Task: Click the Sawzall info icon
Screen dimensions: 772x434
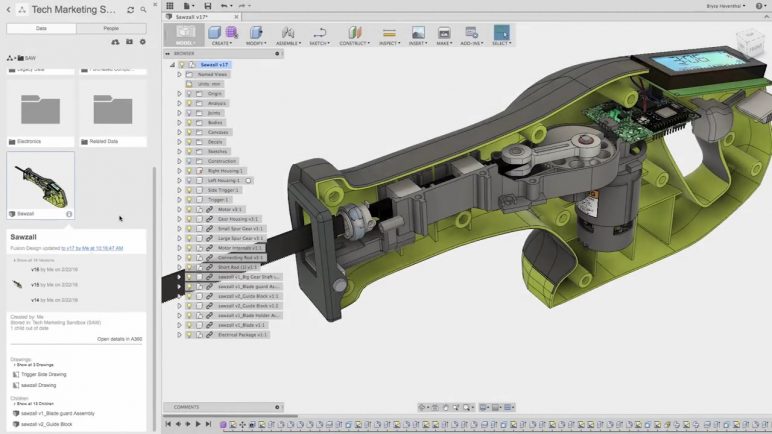Action: pyautogui.click(x=69, y=214)
